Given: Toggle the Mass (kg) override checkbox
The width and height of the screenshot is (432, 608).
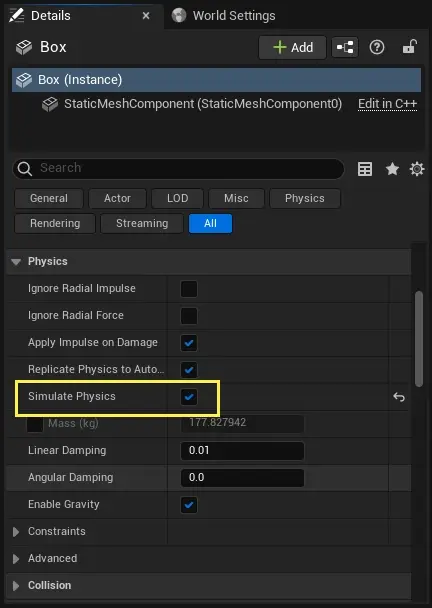Looking at the screenshot, I should pos(35,424).
